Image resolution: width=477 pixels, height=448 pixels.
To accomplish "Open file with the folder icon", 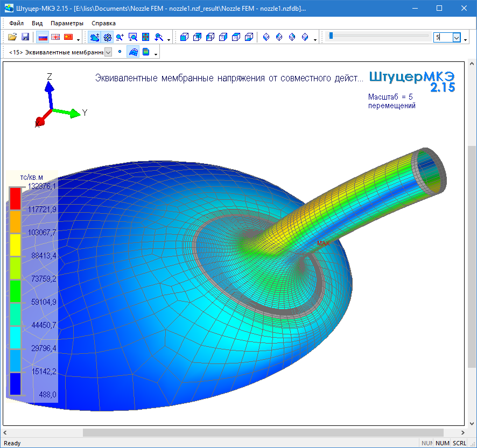I will click(x=12, y=37).
